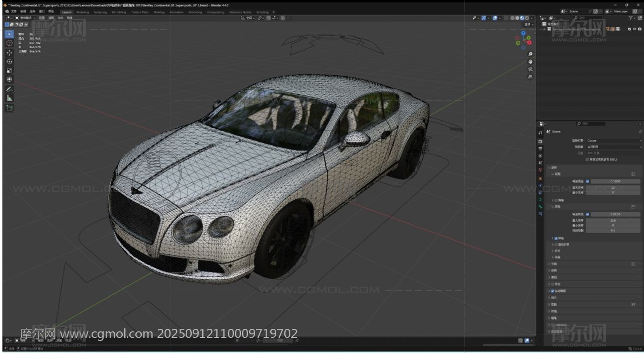
Task: Open the Output properties tab icon
Action: pyautogui.click(x=540, y=149)
